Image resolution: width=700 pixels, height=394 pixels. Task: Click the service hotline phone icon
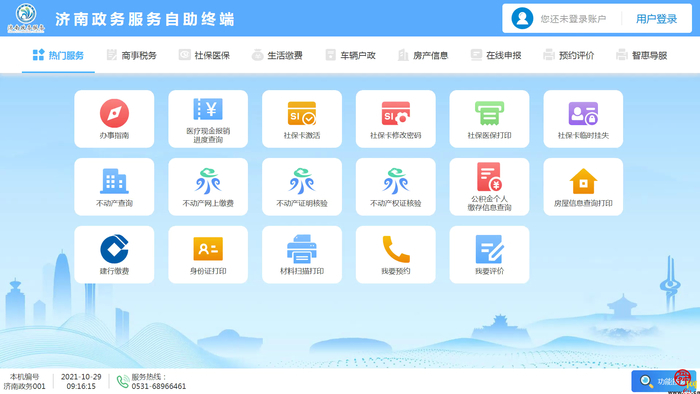(123, 382)
